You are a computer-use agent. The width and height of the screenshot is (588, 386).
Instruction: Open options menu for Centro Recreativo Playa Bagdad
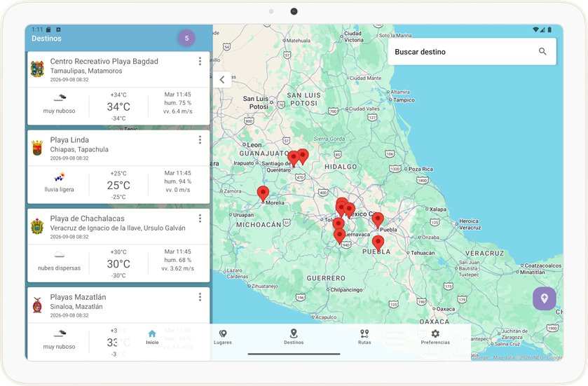pos(200,61)
